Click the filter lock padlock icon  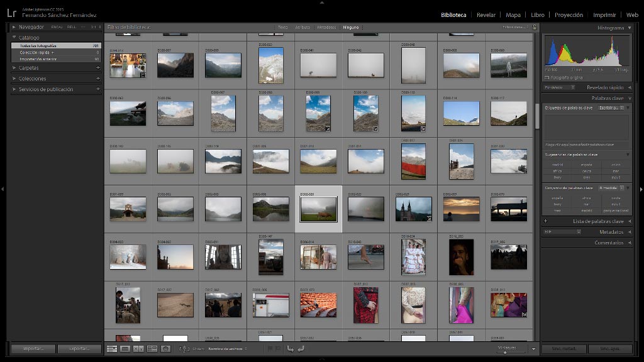(x=535, y=27)
